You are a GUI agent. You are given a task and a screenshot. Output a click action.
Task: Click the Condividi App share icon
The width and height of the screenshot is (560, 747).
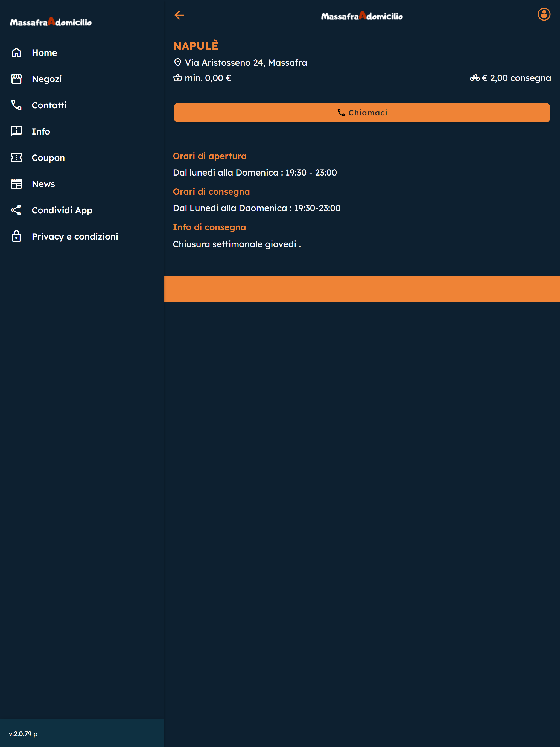click(x=16, y=210)
